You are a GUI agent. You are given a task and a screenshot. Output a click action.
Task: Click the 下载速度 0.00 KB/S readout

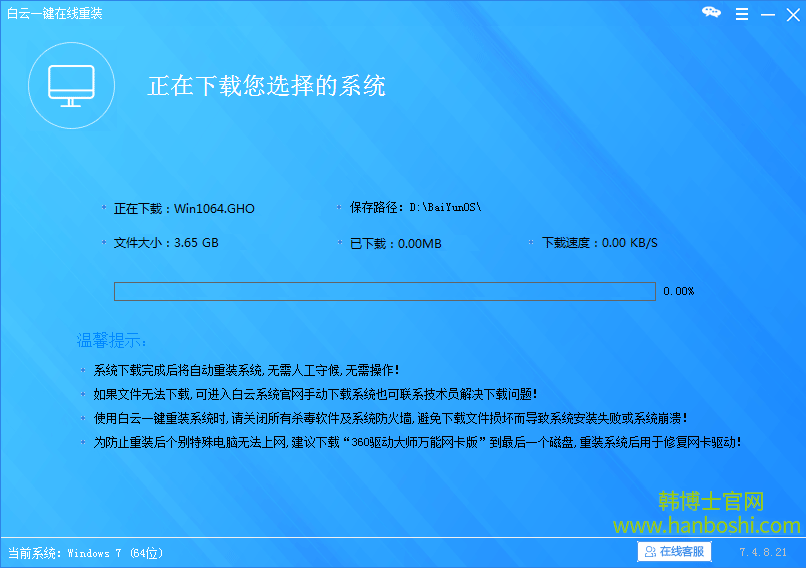pyautogui.click(x=599, y=243)
